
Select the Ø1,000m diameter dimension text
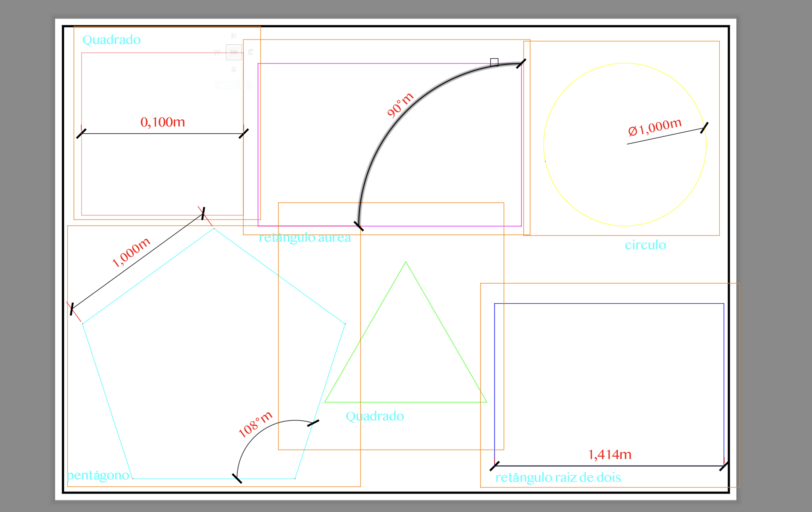click(655, 127)
